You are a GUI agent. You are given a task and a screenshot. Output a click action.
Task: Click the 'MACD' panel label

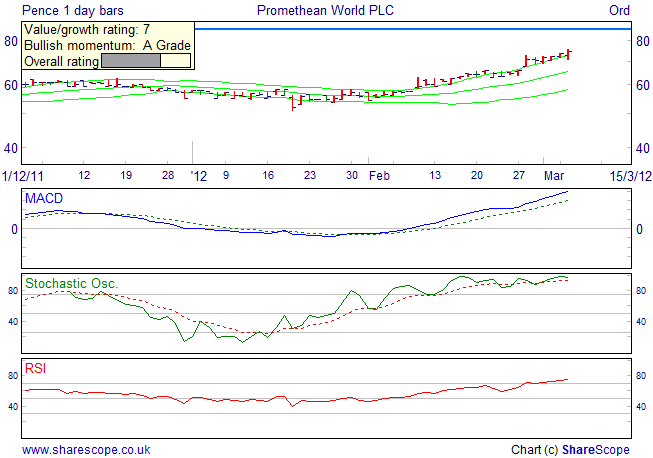pos(44,198)
